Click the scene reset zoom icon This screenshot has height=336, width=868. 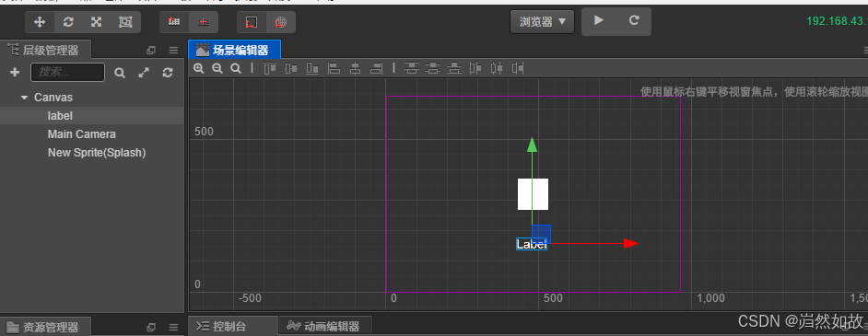pyautogui.click(x=235, y=68)
